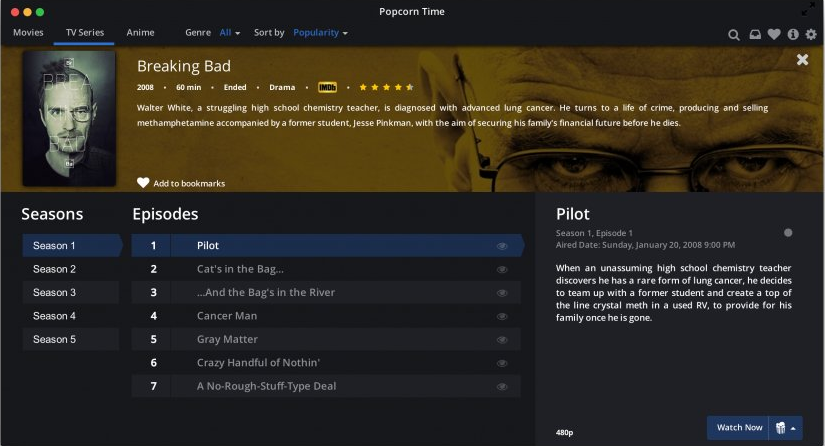Select Season 1

(x=71, y=246)
